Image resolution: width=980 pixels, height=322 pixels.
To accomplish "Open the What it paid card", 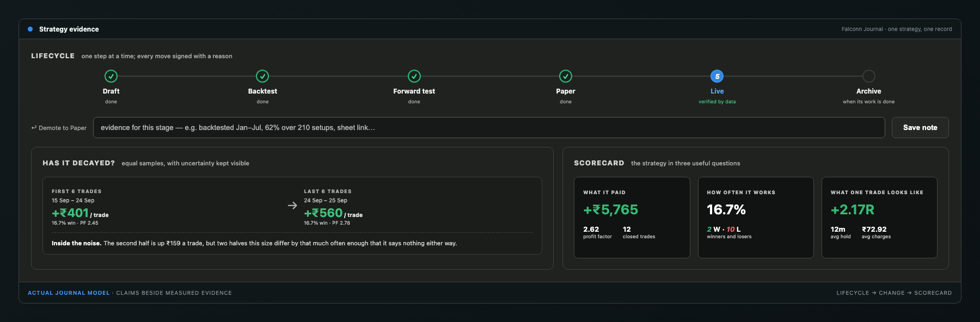I will tap(632, 218).
